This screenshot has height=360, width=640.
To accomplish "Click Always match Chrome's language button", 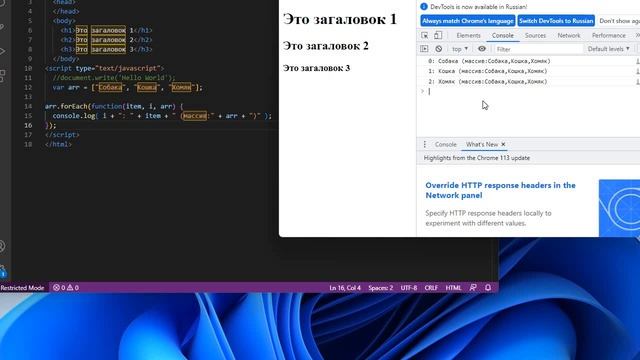I will click(468, 21).
